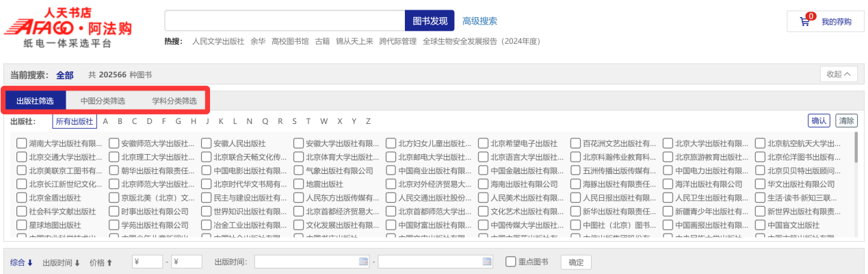The image size is (868, 274).
Task: Filter publishers by letter B
Action: (x=120, y=121)
